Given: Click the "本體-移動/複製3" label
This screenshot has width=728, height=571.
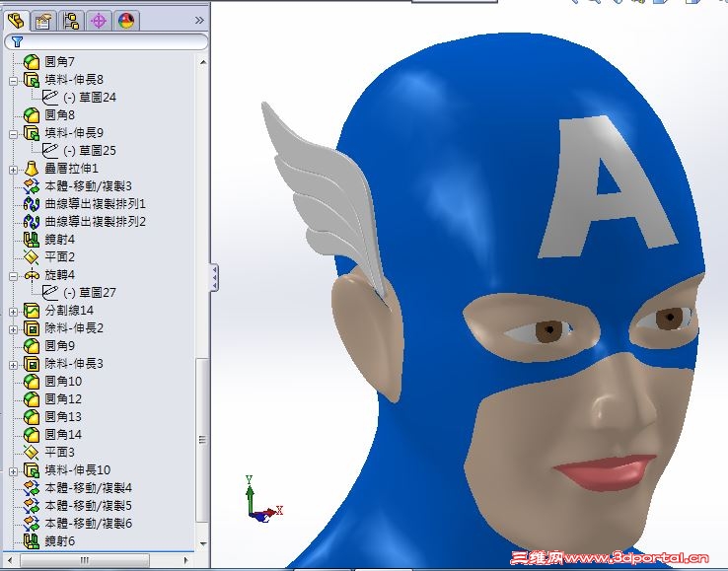Looking at the screenshot, I should (88, 186).
